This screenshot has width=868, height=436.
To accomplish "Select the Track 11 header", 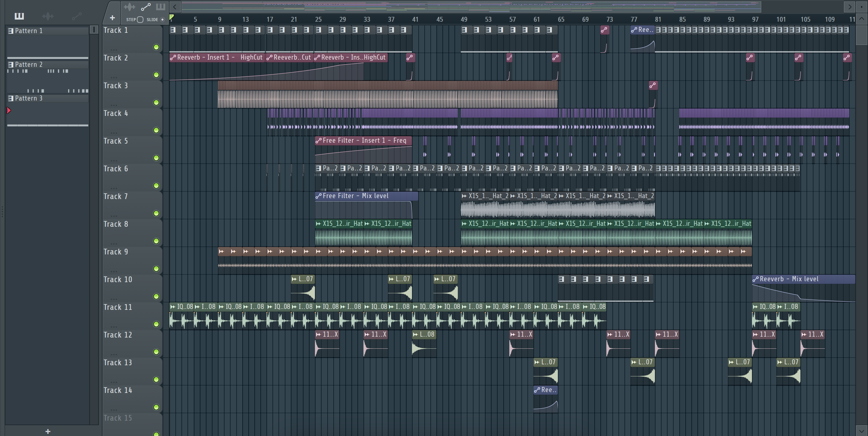I will click(132, 316).
